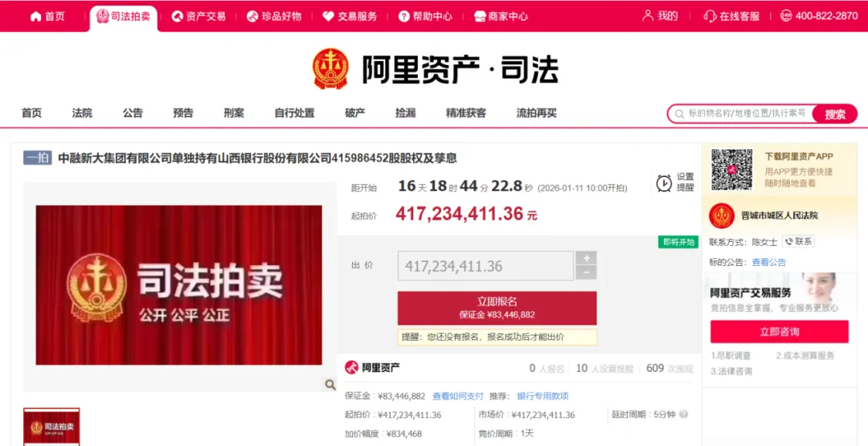This screenshot has width=868, height=446.
Task: Select 精准获客 in the navigation
Action: click(466, 113)
